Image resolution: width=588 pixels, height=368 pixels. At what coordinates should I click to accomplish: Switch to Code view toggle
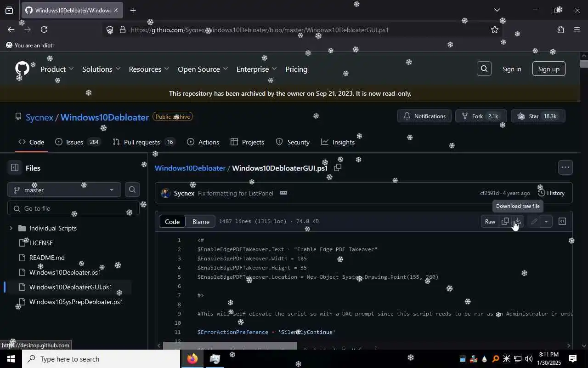(172, 221)
